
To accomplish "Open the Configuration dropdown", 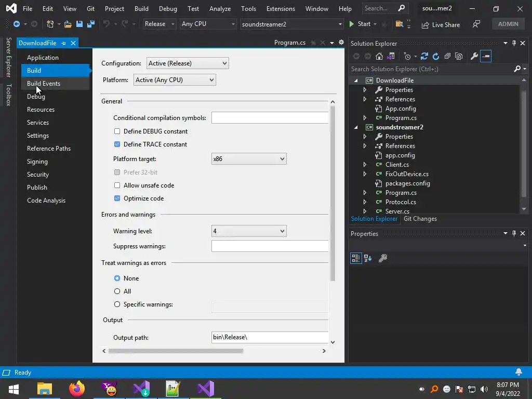I will 188,63.
